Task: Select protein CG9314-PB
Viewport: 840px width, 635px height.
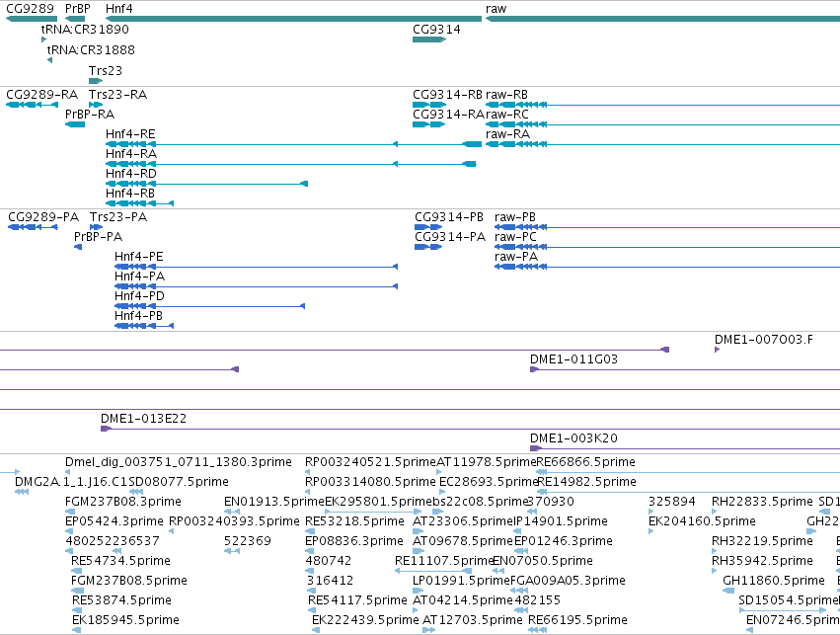Action: [428, 227]
